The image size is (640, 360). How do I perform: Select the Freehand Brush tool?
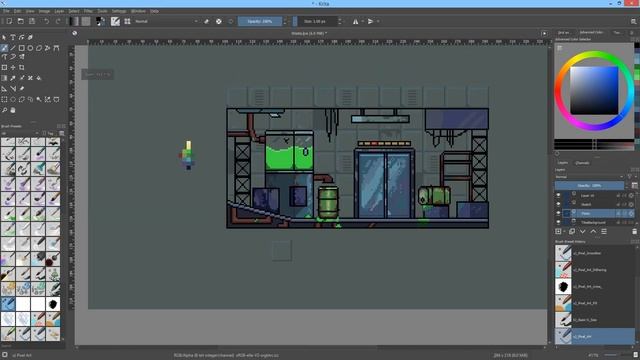click(x=4, y=48)
